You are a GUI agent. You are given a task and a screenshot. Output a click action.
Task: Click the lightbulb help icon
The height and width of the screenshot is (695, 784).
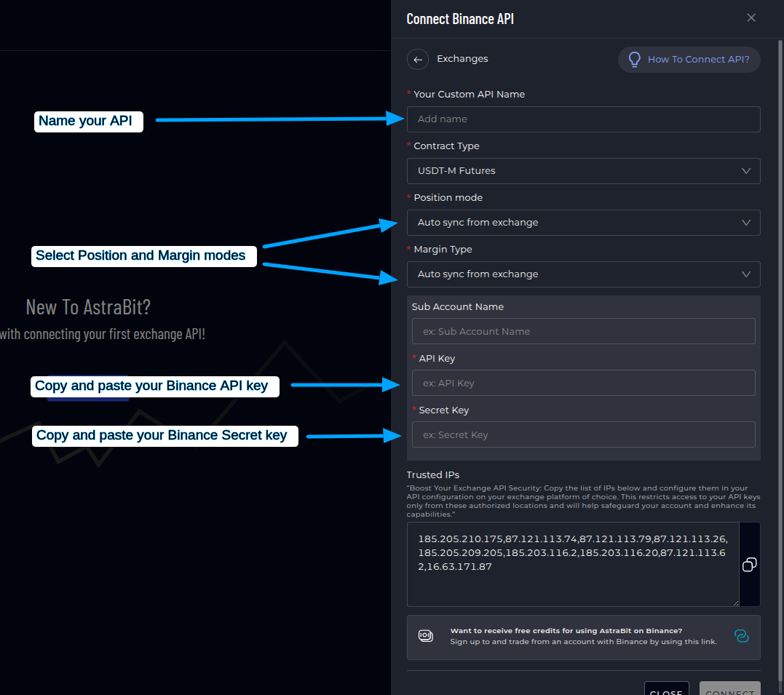click(x=635, y=60)
